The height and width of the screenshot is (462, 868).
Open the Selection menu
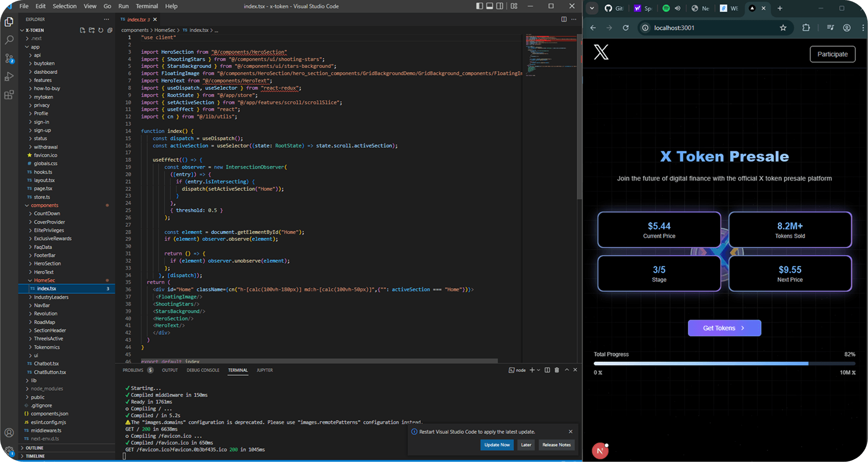click(x=65, y=6)
